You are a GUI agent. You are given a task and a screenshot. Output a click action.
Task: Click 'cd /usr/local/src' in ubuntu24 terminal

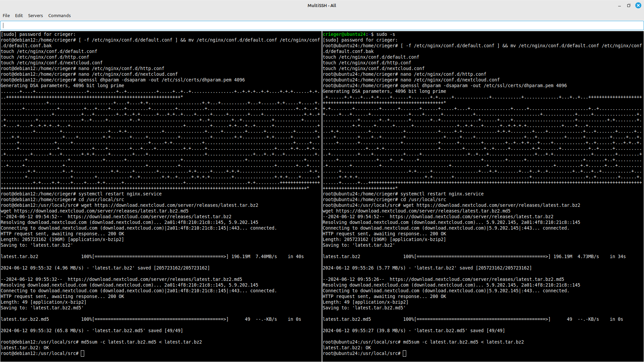(423, 199)
